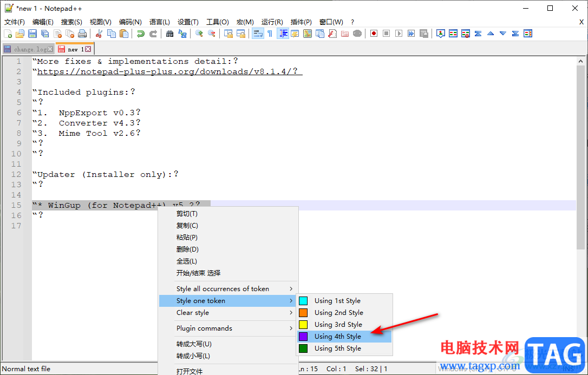
Task: Close the new 1 tab
Action: [x=88, y=49]
